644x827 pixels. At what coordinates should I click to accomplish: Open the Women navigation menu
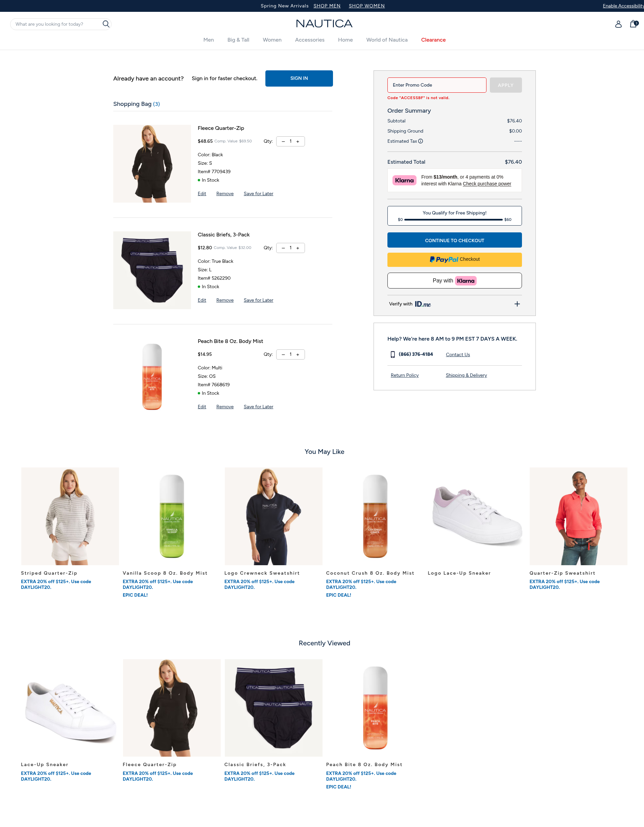point(272,40)
